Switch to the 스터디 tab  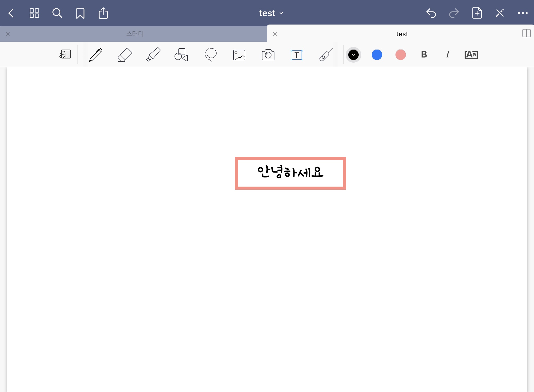pos(135,34)
